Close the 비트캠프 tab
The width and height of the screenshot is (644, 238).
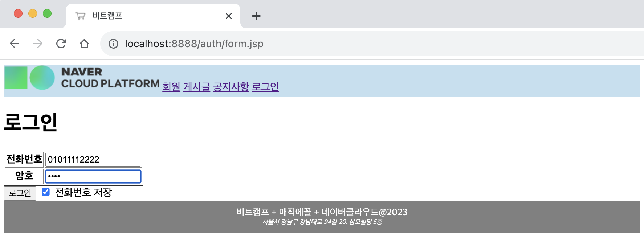point(229,16)
